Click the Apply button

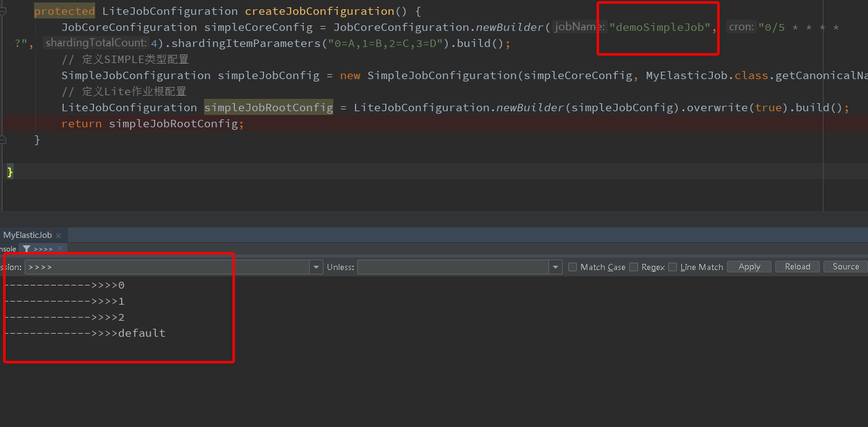pos(749,266)
